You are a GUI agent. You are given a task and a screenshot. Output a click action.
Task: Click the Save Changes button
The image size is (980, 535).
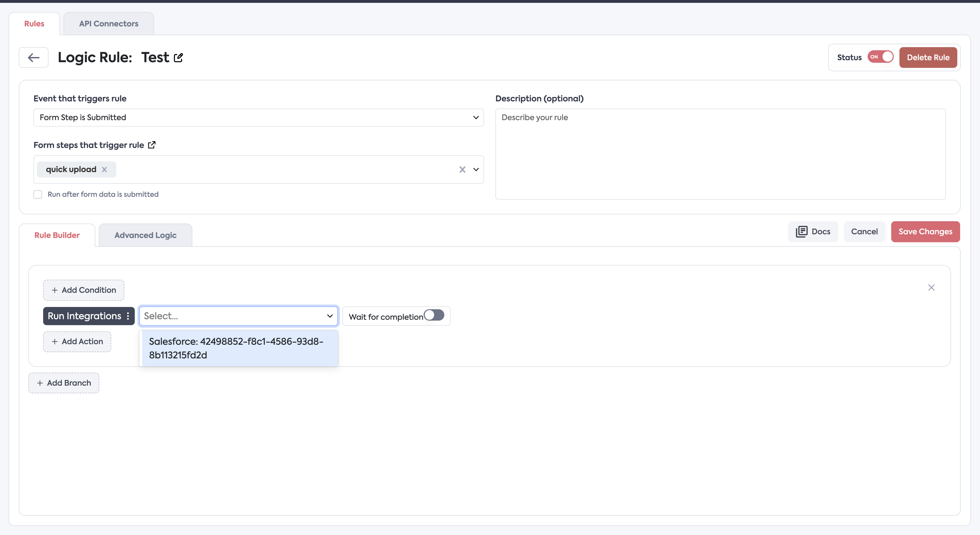click(925, 231)
